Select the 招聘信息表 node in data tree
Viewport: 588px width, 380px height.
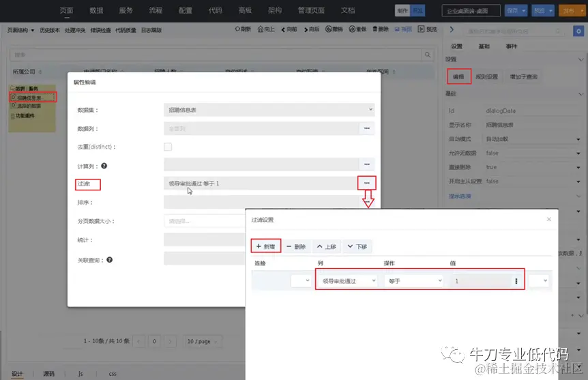tap(33, 98)
